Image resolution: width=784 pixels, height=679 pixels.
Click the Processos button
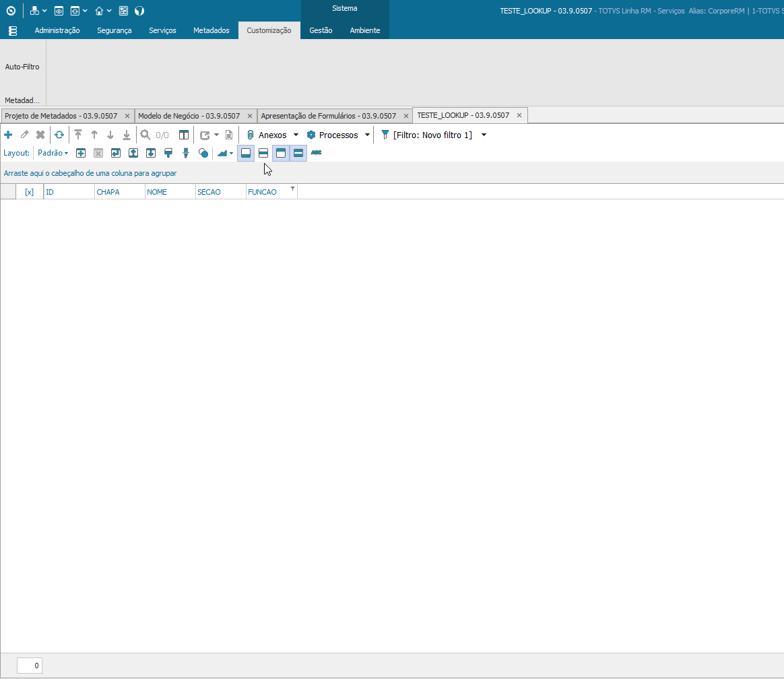pos(333,135)
